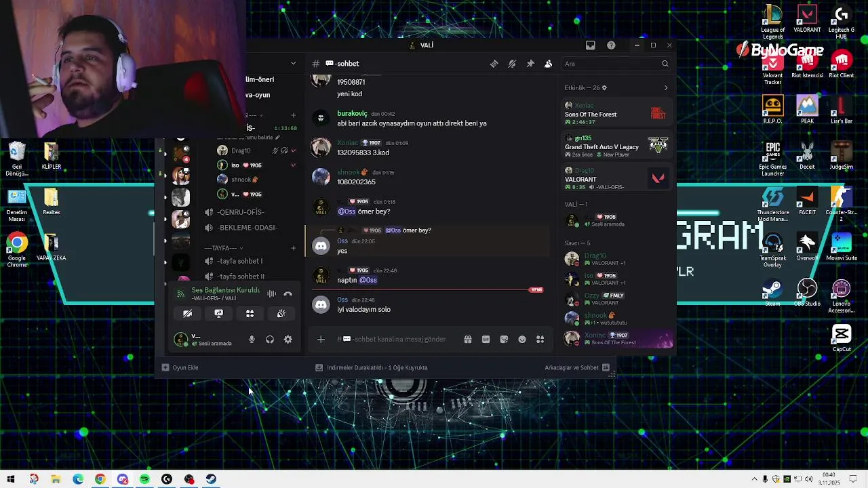Open Etkinlik activity settings gear
Screen dimensions: 868x488
[604, 87]
